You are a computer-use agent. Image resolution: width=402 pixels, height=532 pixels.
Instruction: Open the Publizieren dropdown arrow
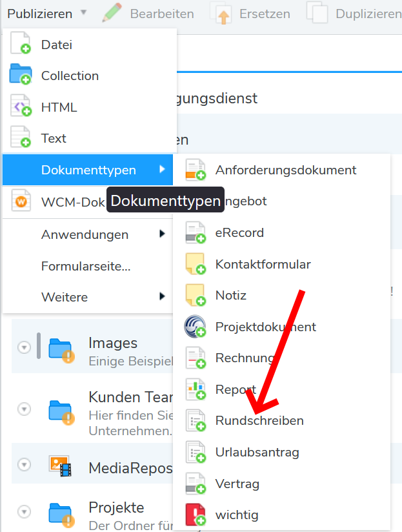[83, 13]
